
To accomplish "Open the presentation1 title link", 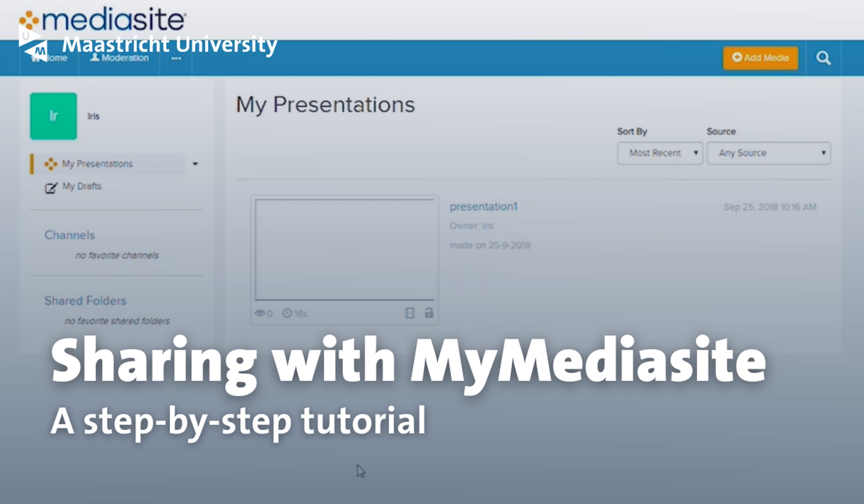I will [483, 207].
